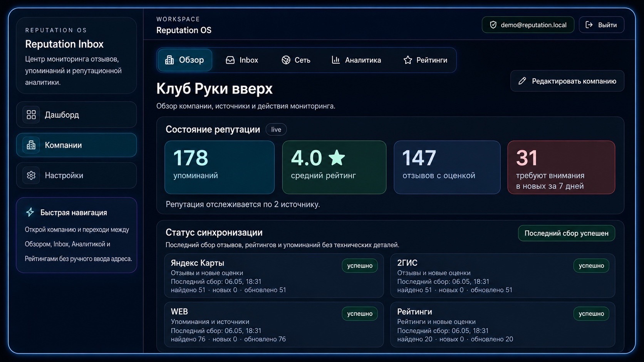Click успешно badge on 2ГИС

pos(591,265)
